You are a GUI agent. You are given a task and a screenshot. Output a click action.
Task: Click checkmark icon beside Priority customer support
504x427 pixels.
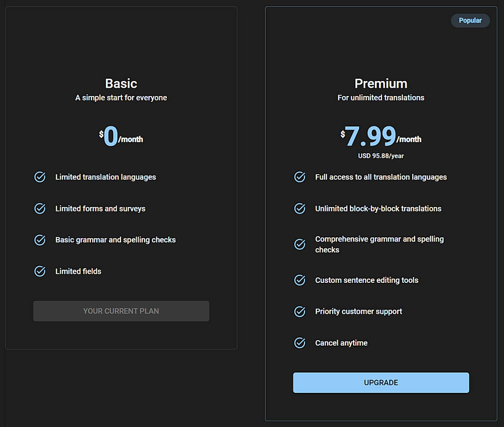[x=300, y=311]
